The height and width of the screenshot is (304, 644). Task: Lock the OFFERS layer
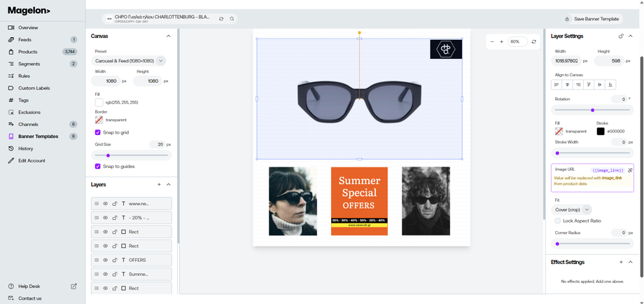click(x=115, y=260)
